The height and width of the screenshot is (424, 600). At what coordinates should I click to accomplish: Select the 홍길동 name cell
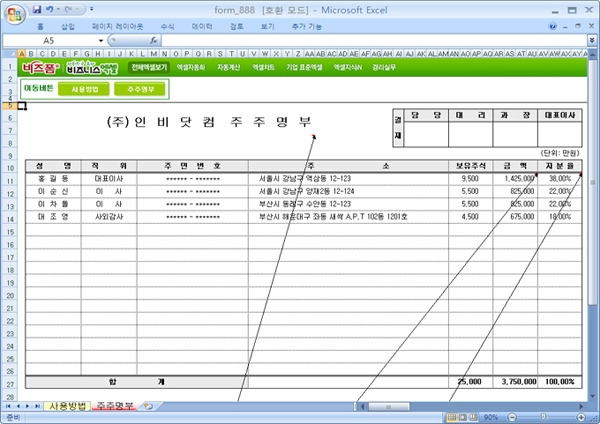[x=53, y=179]
